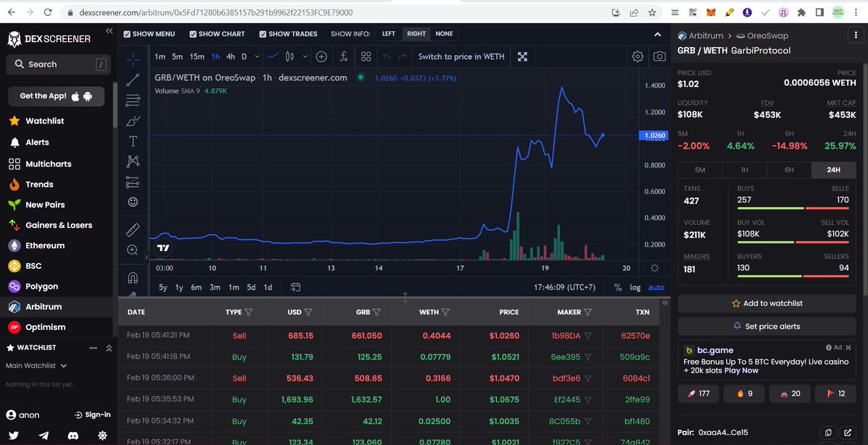Screen dimensions: 868x445
Task: Open the Discord link in sidebar
Action: click(73, 435)
